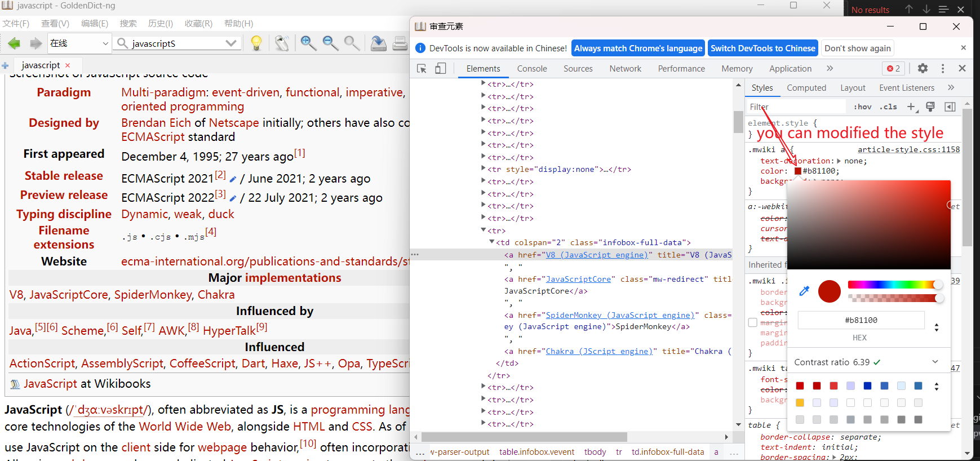Click Switch DevTools to Chinese button
Viewport: 980px width, 461px height.
pos(763,48)
